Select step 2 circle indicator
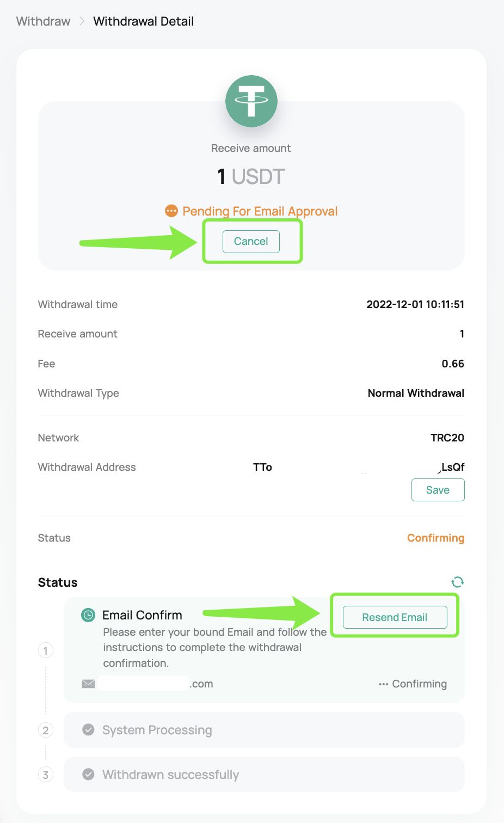 click(x=46, y=730)
